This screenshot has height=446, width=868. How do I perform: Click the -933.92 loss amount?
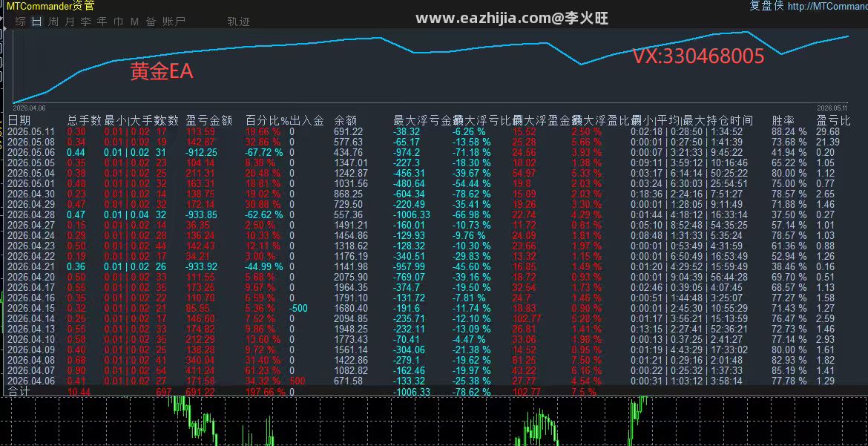(202, 266)
